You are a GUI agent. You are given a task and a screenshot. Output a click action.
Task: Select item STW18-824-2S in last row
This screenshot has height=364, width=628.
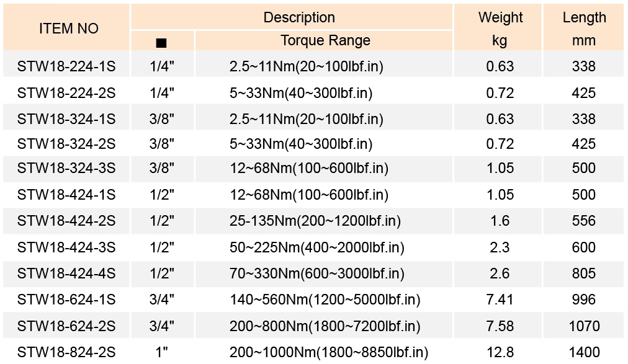pyautogui.click(x=66, y=352)
